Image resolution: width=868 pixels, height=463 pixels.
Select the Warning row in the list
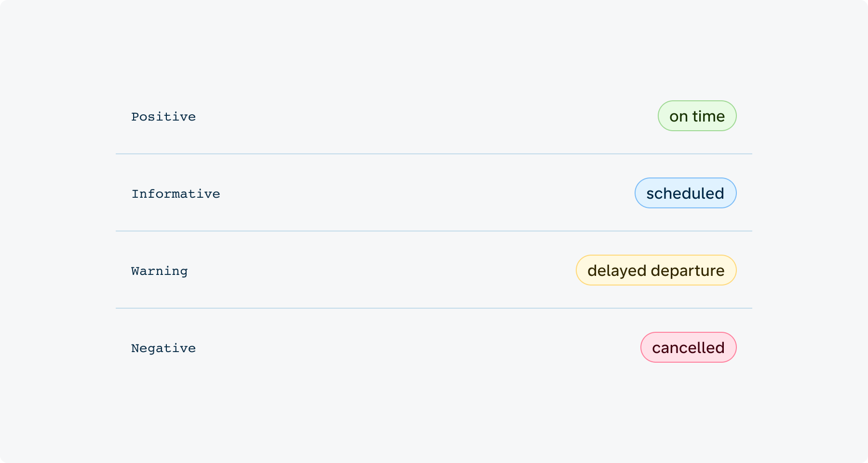click(434, 270)
